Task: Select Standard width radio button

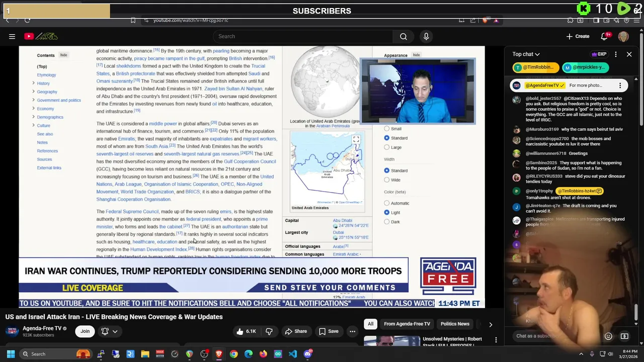Action: (x=386, y=170)
